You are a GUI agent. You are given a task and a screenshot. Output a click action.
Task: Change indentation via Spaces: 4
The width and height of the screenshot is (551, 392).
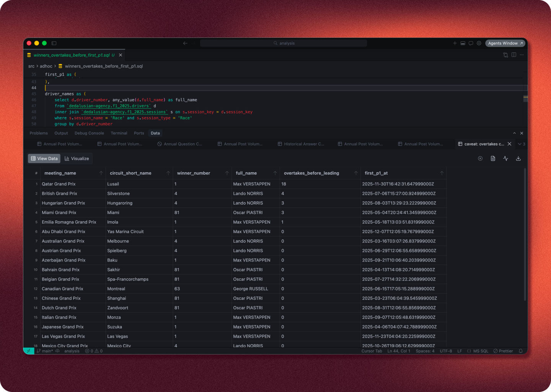click(425, 351)
